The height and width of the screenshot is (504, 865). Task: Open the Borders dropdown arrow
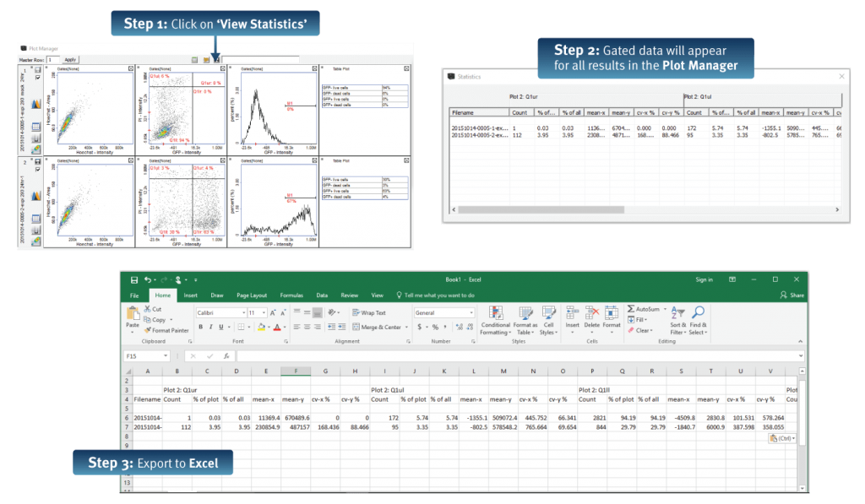point(249,327)
